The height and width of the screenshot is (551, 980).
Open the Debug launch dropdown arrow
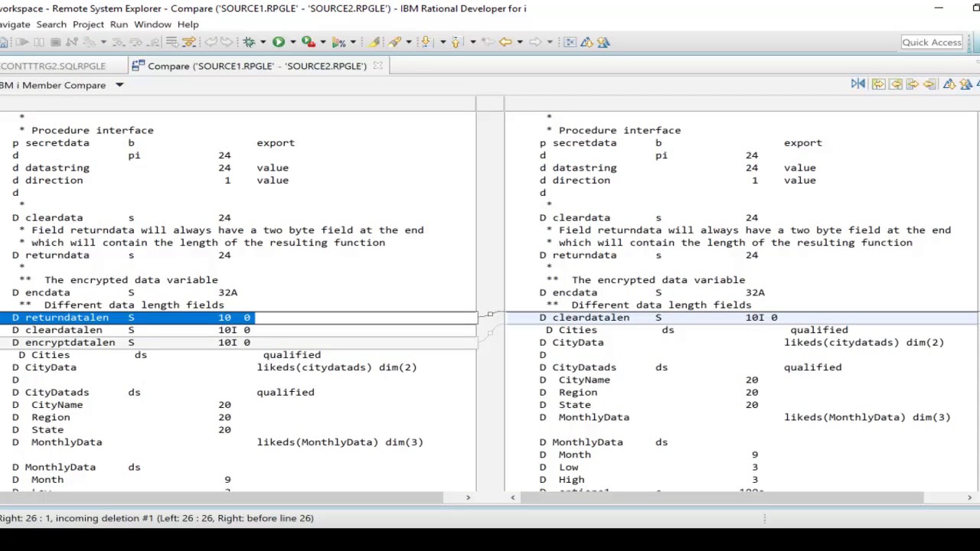(x=263, y=42)
